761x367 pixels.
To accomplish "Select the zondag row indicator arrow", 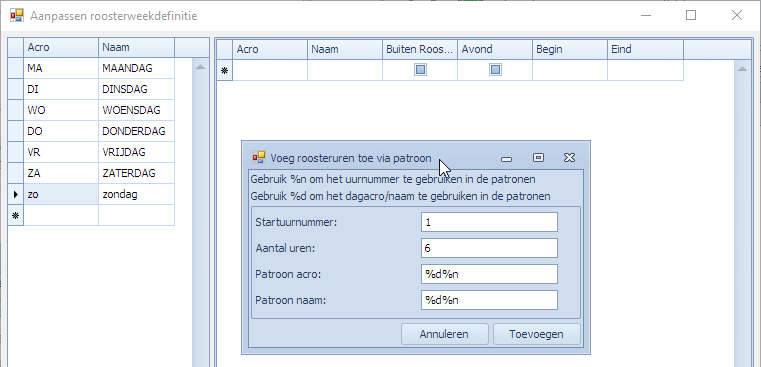I will coord(16,194).
